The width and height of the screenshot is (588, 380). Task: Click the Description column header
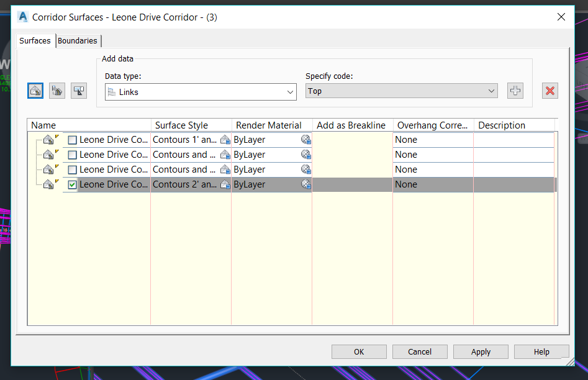pos(514,125)
